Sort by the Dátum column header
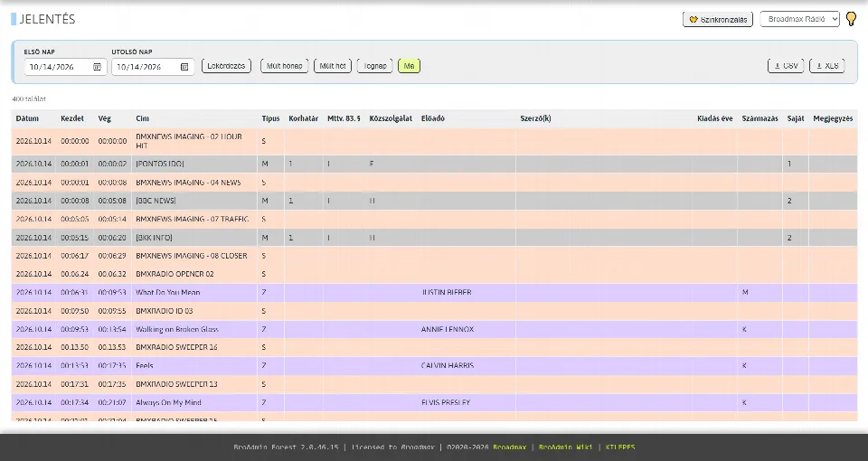Screen dimensions: 868x461 tap(27, 118)
